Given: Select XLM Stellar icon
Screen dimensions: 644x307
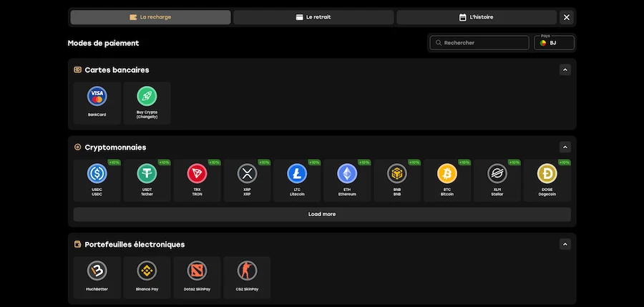Looking at the screenshot, I should [x=497, y=173].
